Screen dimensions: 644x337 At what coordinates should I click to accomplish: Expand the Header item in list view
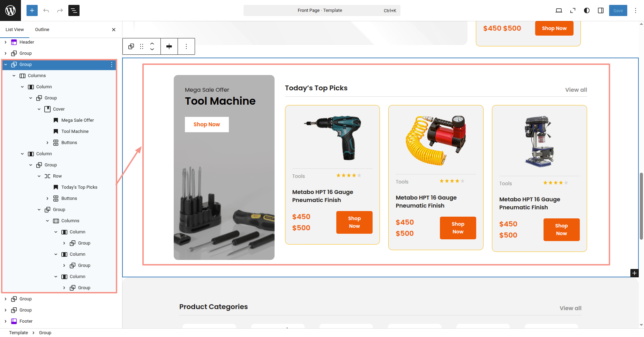(6, 42)
